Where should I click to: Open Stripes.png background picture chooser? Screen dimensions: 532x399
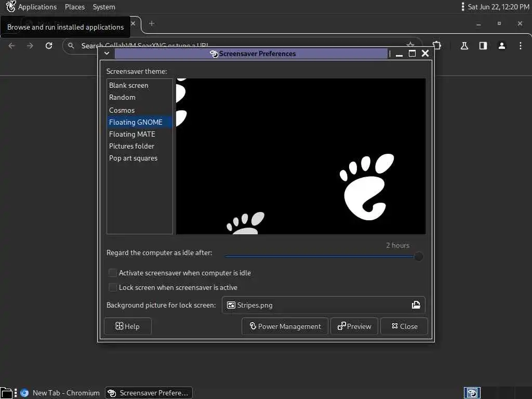(x=323, y=305)
